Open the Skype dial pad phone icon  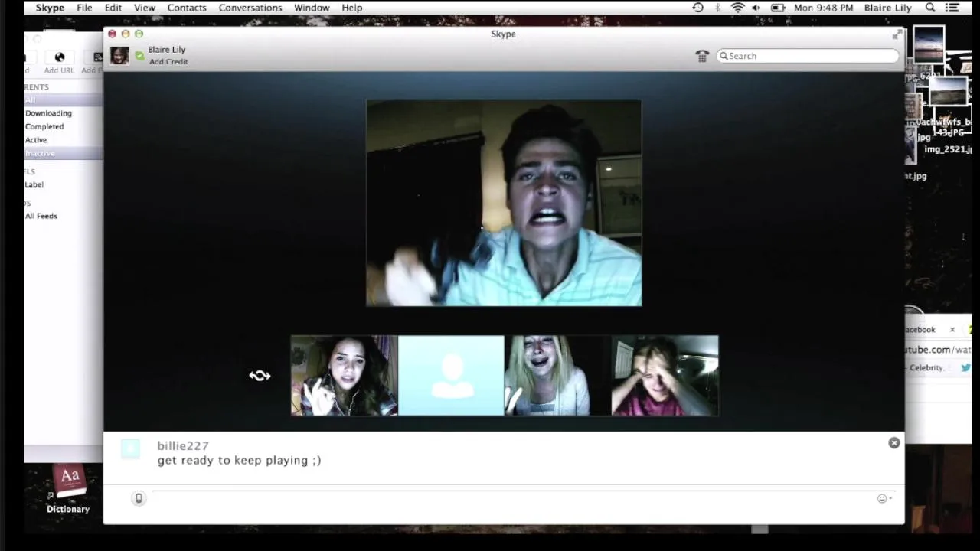pos(702,56)
